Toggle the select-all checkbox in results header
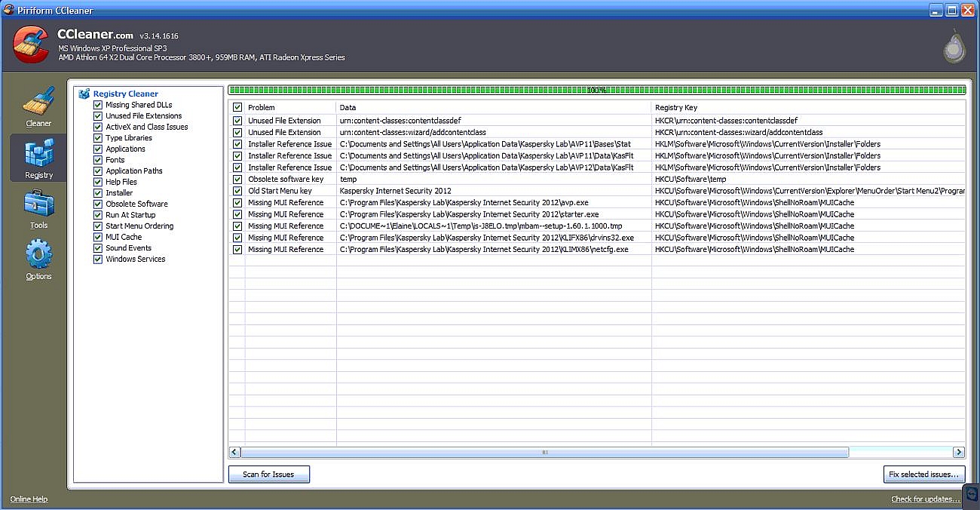980x510 pixels. pos(237,107)
